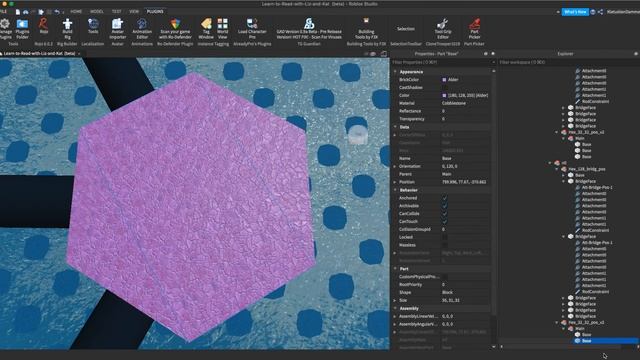Expand the AssemblyLinearVelocity property

[395, 316]
